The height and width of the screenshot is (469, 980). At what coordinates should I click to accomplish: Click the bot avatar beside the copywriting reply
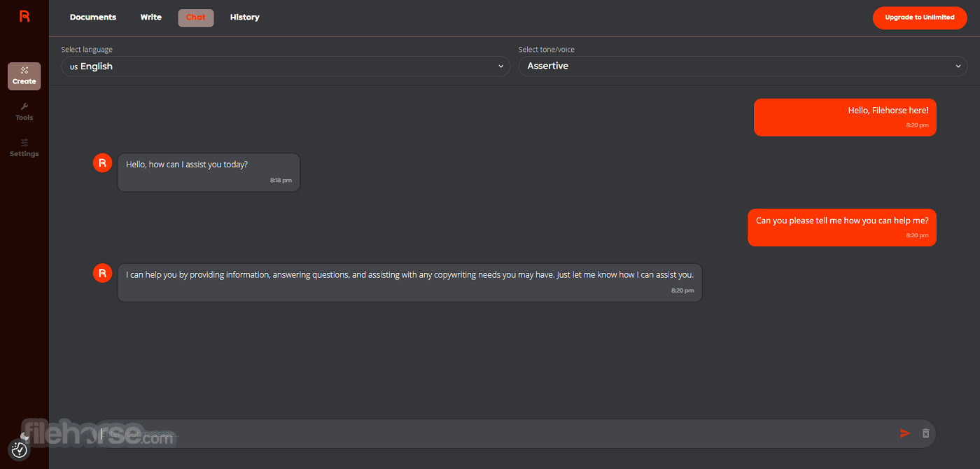(x=102, y=273)
